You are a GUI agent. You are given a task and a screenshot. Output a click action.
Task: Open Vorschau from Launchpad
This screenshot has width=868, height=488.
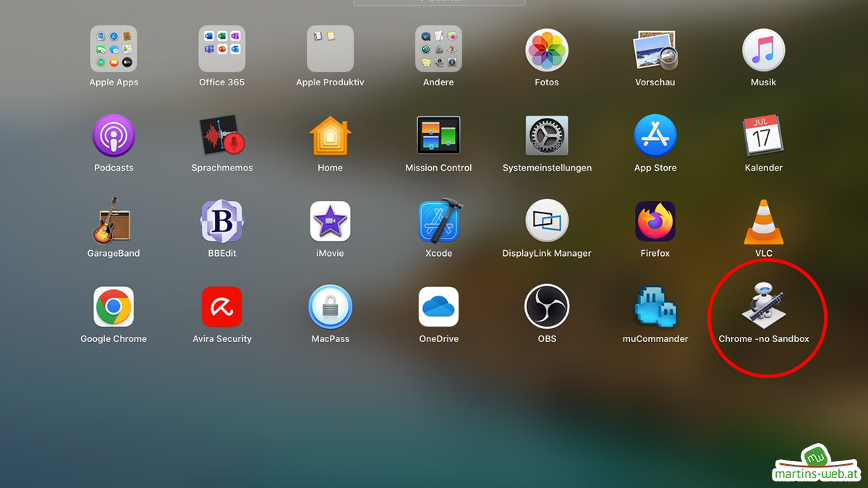655,50
